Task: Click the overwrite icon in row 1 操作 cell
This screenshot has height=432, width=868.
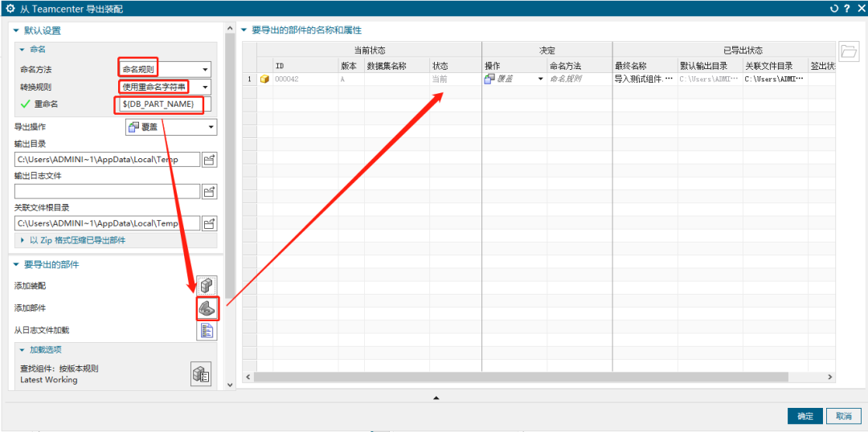Action: click(x=489, y=79)
